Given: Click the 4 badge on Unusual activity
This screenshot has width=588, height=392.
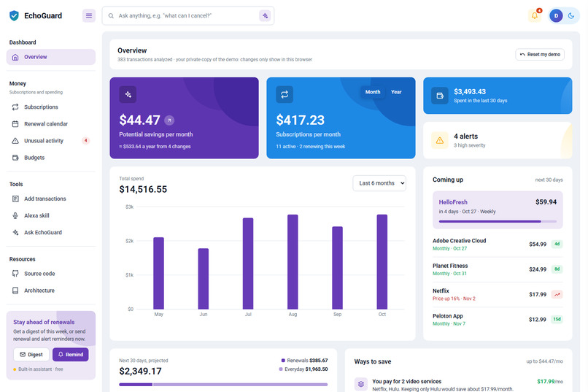Looking at the screenshot, I should point(86,141).
